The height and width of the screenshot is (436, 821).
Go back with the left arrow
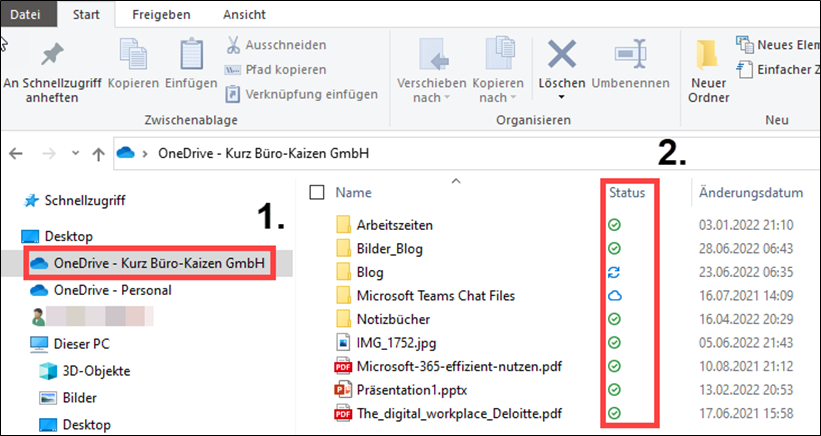[x=16, y=154]
